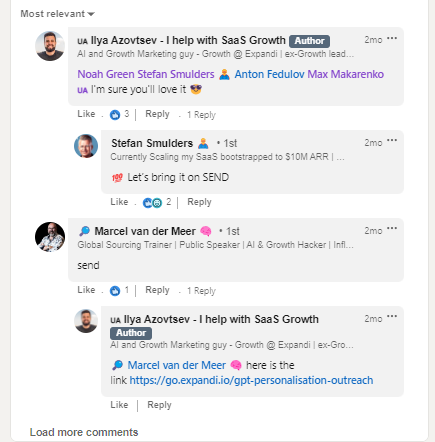Expand the 1 Reply thread under Ilya's comment
Image resolution: width=435 pixels, height=442 pixels.
[x=201, y=115]
